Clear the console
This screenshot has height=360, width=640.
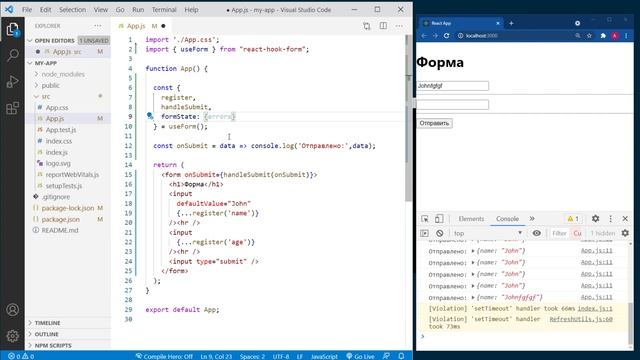(440, 233)
